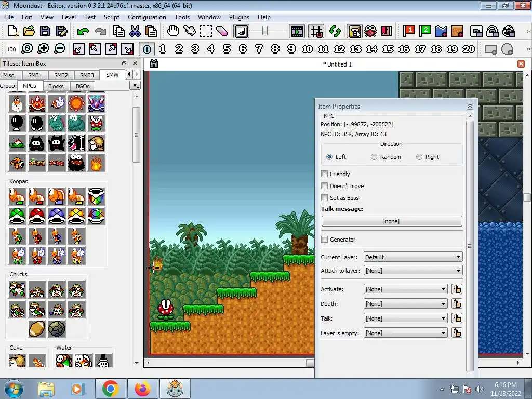Click the Zoom in magnifier icon
Image resolution: width=532 pixels, height=399 pixels.
[43, 49]
